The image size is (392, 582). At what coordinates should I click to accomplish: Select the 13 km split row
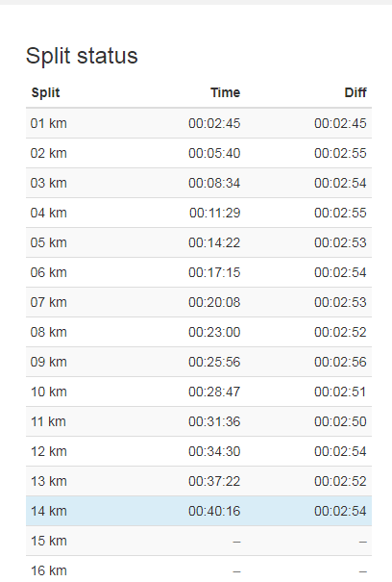click(199, 481)
